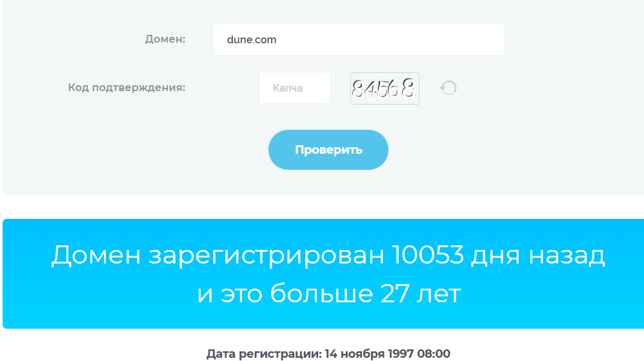Viewport: 644px width, 361px height.
Task: Place cursor on dune.com text in field
Action: click(252, 40)
